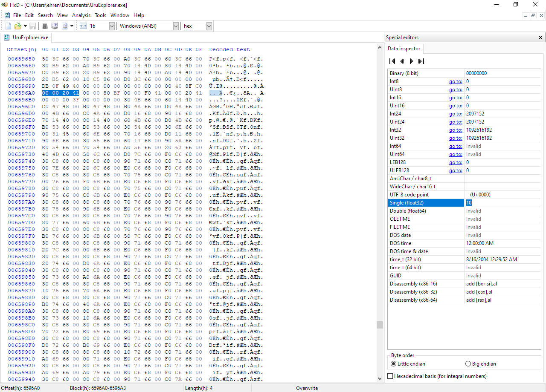Jump to first byte in Data inspector
This screenshot has width=546, height=392.
[x=392, y=61]
